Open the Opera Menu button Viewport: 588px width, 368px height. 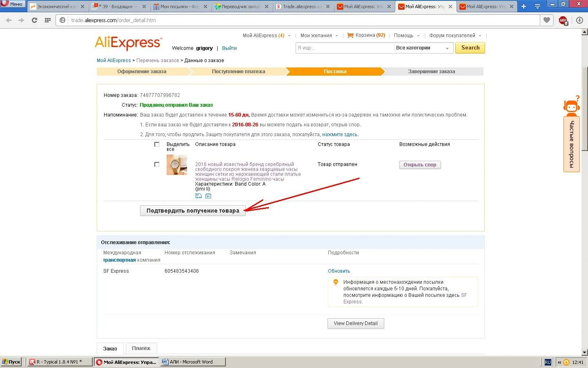coord(13,4)
